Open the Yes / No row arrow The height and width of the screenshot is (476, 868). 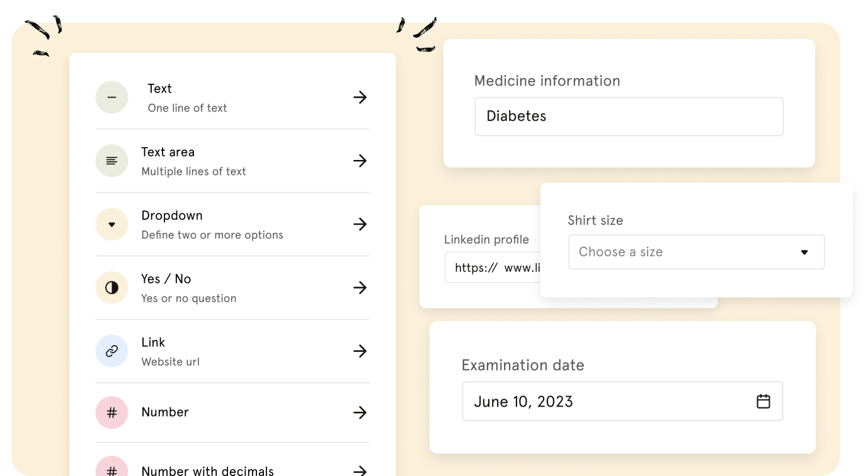(360, 288)
